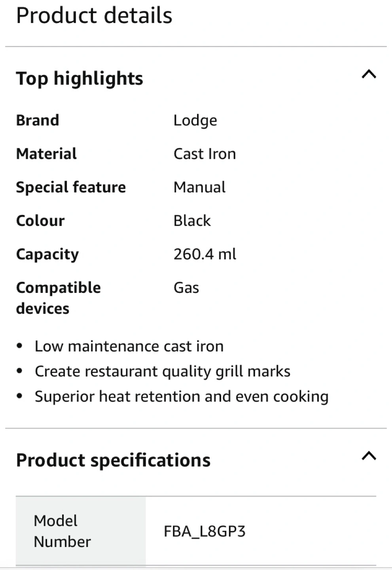The width and height of the screenshot is (392, 570).
Task: Select the Cast Iron material value
Action: click(205, 154)
